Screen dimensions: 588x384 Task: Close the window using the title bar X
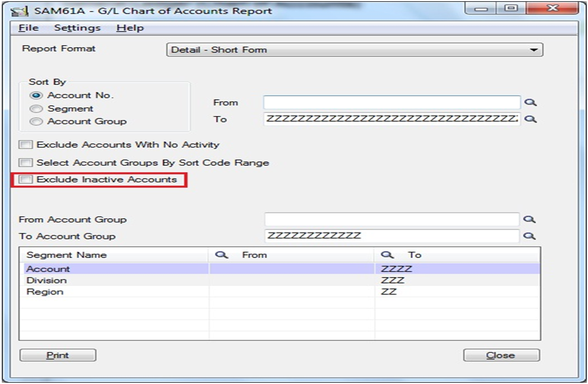click(552, 8)
